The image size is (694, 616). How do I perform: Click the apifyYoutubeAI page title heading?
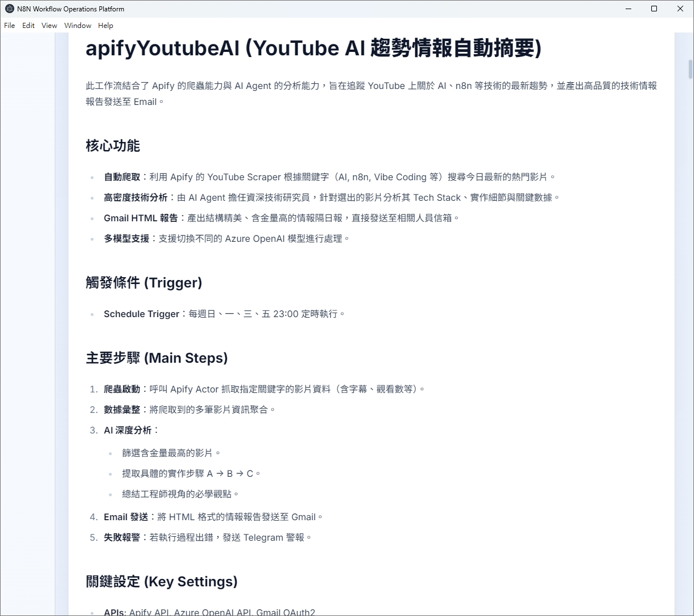pos(313,48)
